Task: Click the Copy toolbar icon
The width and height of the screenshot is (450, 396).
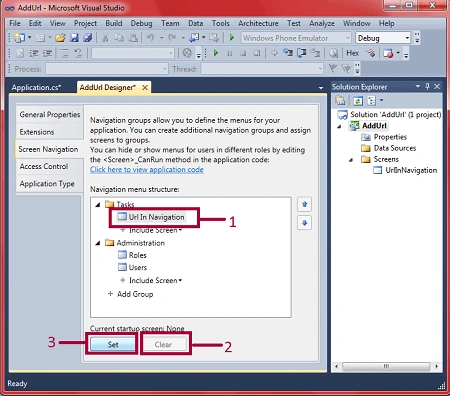Action: pyautogui.click(x=119, y=38)
